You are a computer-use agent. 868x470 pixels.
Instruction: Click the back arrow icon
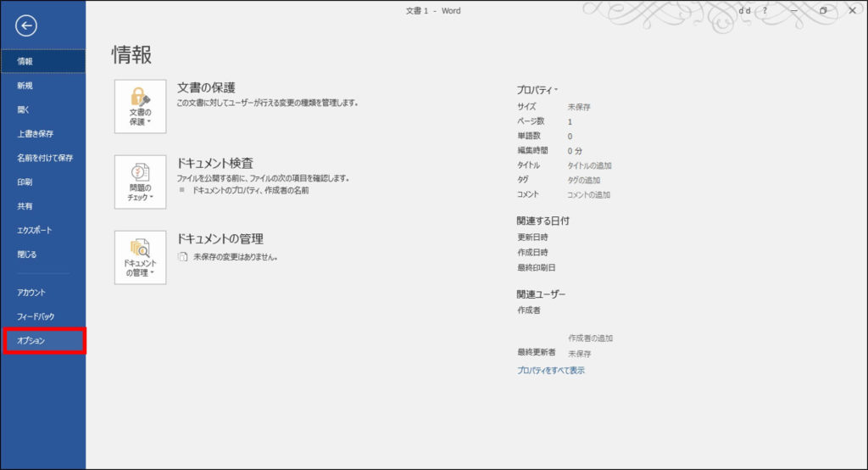(x=26, y=26)
